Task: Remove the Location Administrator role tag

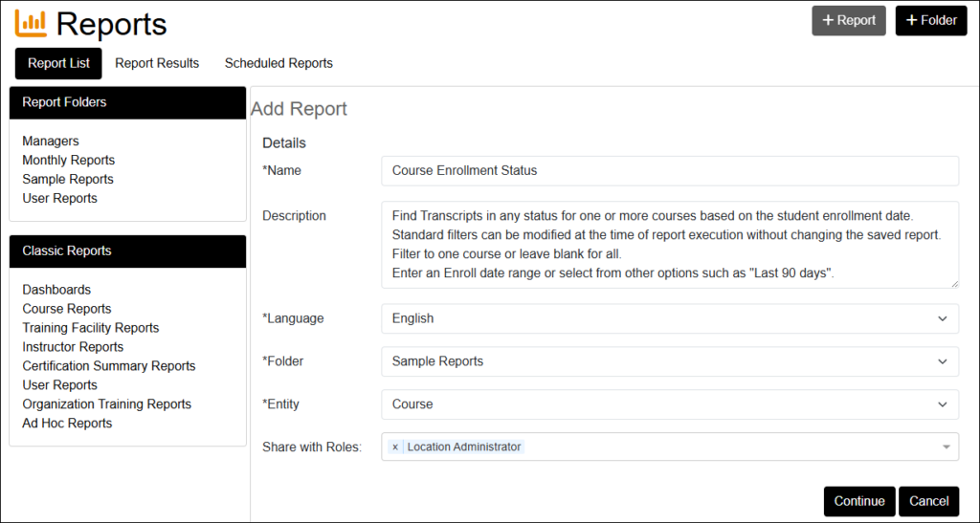Action: point(395,447)
